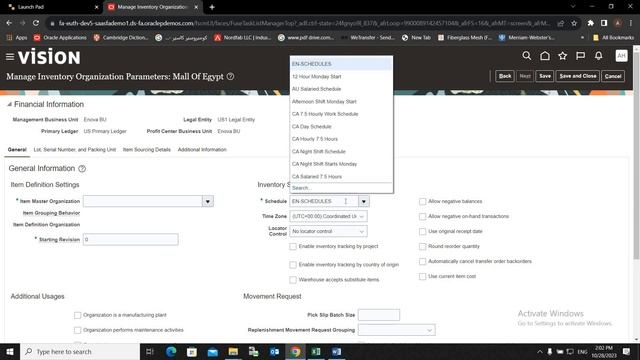Image resolution: width=640 pixels, height=360 pixels.
Task: Open File Explorer from taskbar
Action: pyautogui.click(x=233, y=351)
